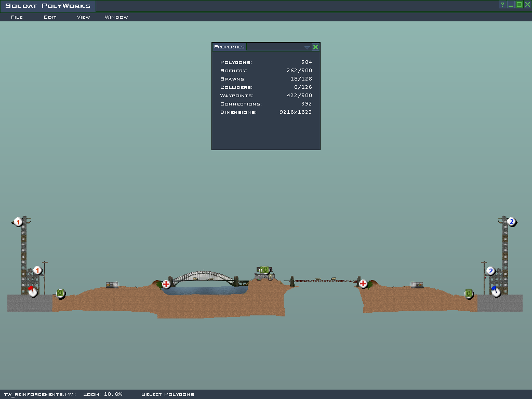This screenshot has width=532, height=399.
Task: Select the grenade spawn near the left base
Action: 60,294
